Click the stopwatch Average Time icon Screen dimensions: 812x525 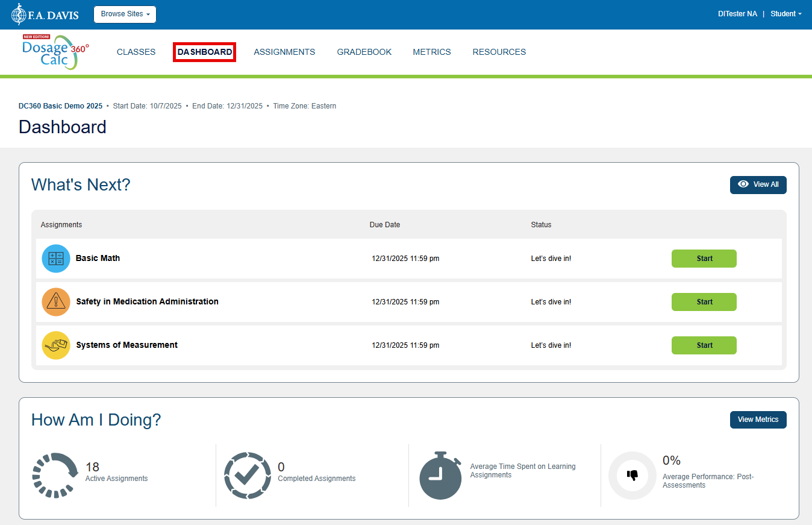click(x=440, y=476)
